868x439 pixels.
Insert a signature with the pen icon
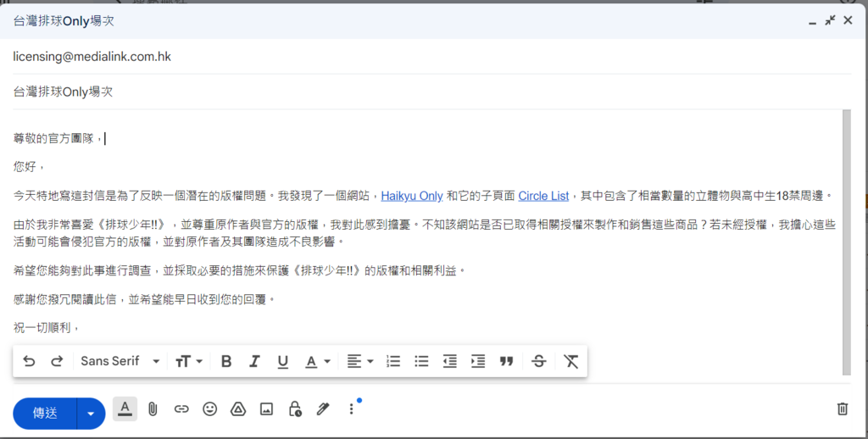pyautogui.click(x=323, y=409)
